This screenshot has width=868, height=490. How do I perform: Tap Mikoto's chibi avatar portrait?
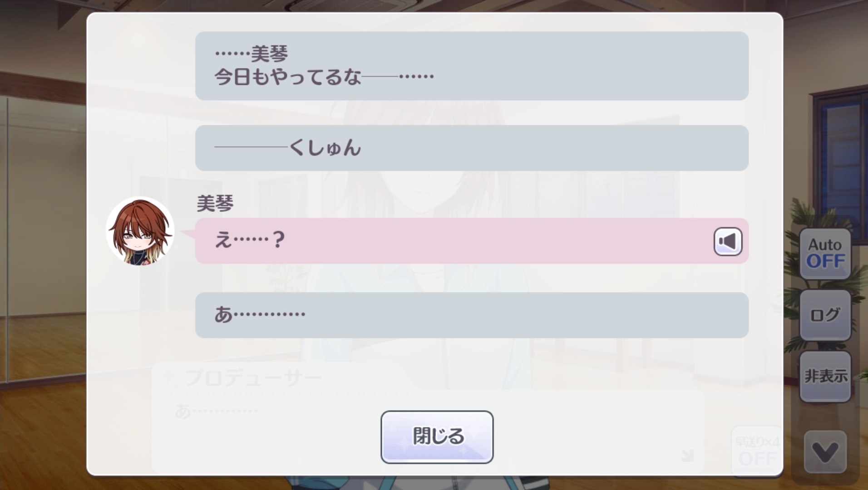pos(140,231)
